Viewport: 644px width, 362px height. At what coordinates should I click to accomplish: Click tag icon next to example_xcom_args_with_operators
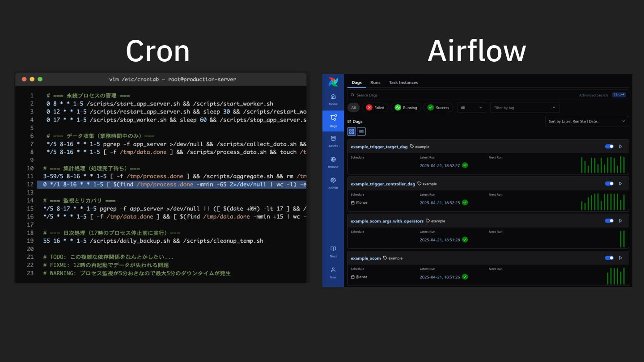428,220
